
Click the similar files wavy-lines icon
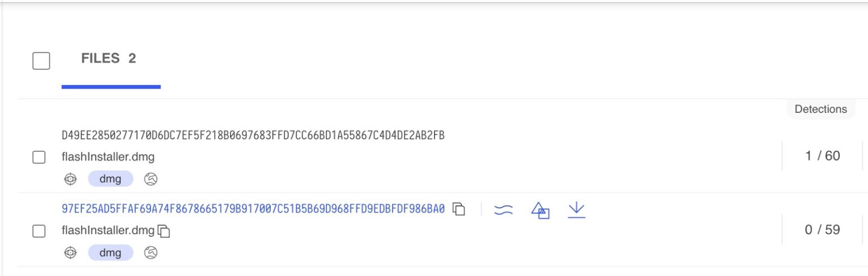point(504,210)
